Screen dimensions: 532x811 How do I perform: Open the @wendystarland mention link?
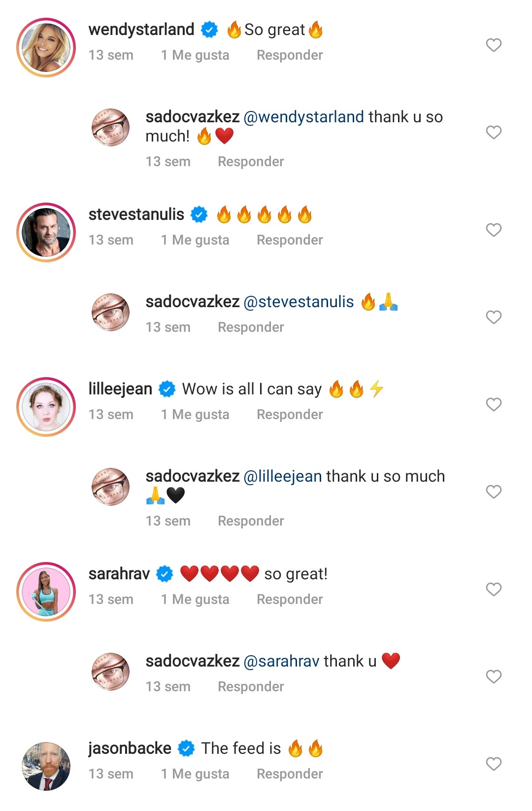[x=303, y=117]
